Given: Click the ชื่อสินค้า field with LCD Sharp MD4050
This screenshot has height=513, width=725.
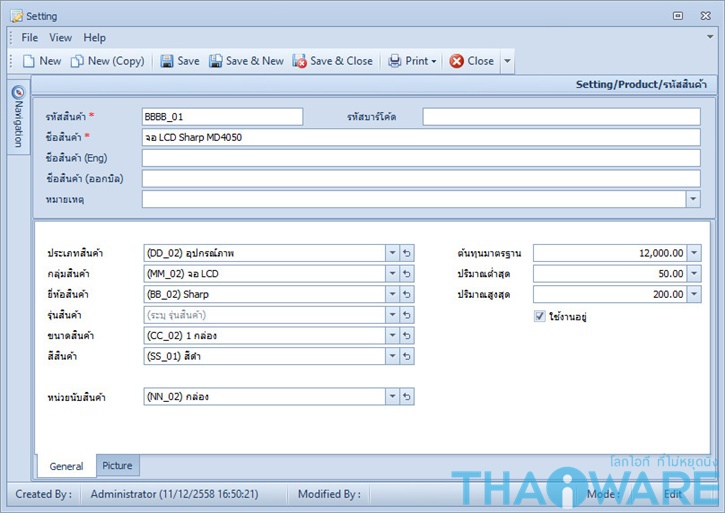Looking at the screenshot, I should click(421, 137).
